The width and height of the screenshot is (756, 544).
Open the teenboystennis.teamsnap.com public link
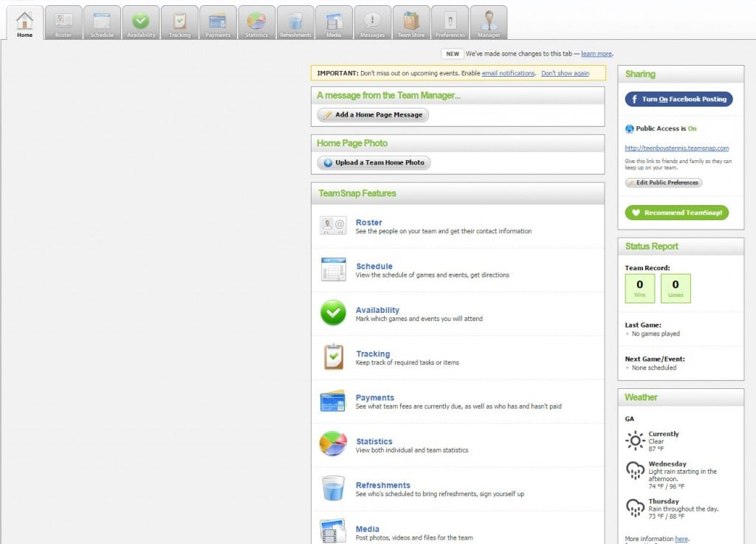pyautogui.click(x=677, y=148)
